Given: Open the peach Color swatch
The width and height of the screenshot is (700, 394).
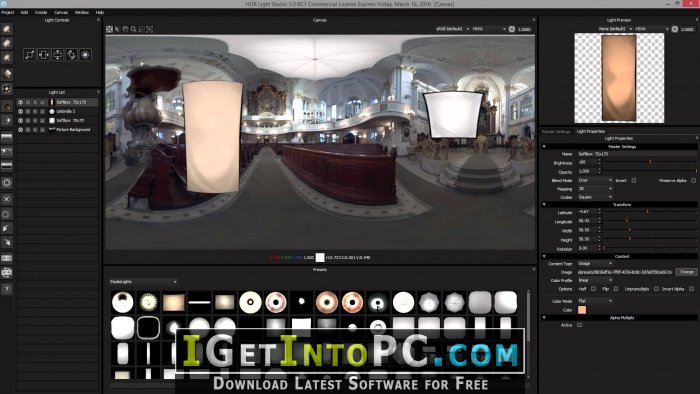Looking at the screenshot, I should tap(582, 310).
